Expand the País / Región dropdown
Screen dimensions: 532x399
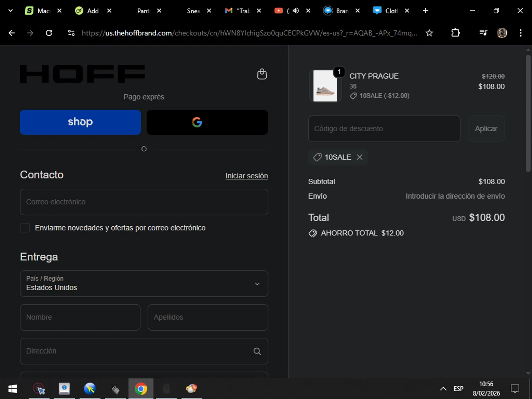click(144, 284)
